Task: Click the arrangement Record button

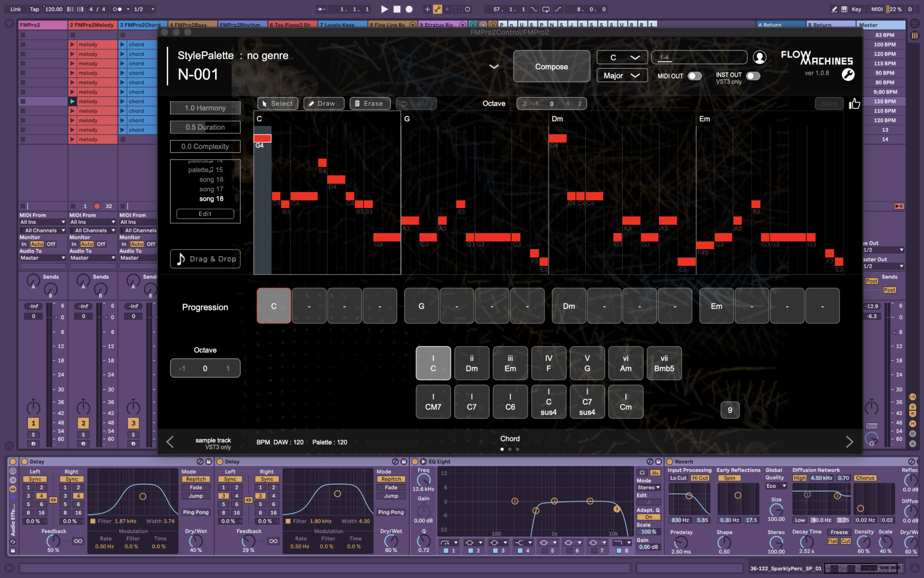Action: [x=409, y=9]
